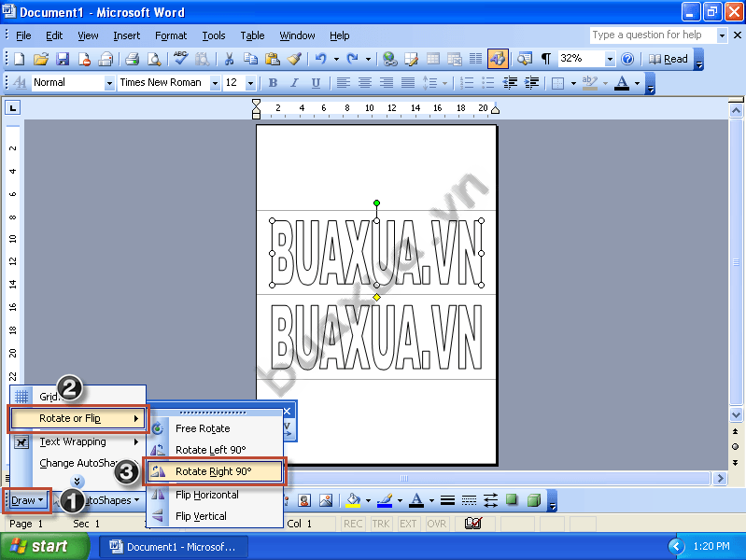Open the Insert menu
Image resolution: width=746 pixels, height=560 pixels.
[x=127, y=35]
